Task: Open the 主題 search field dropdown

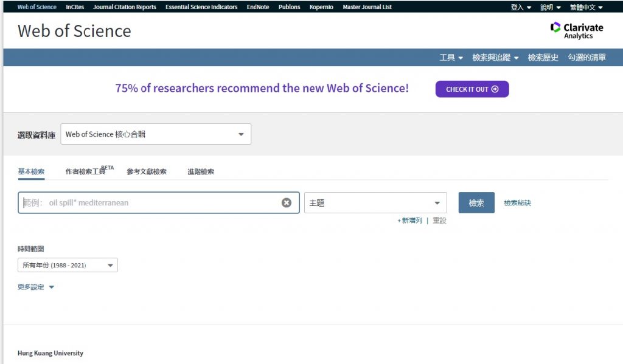Action: click(375, 203)
